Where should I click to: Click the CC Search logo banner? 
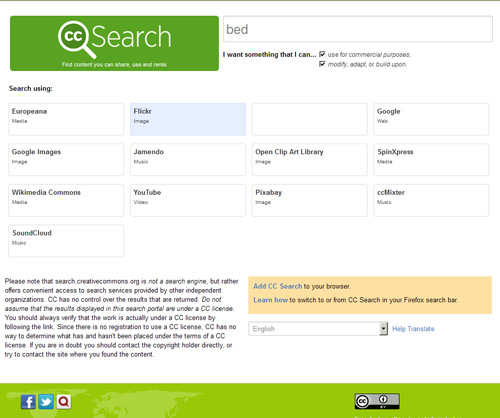pos(114,43)
